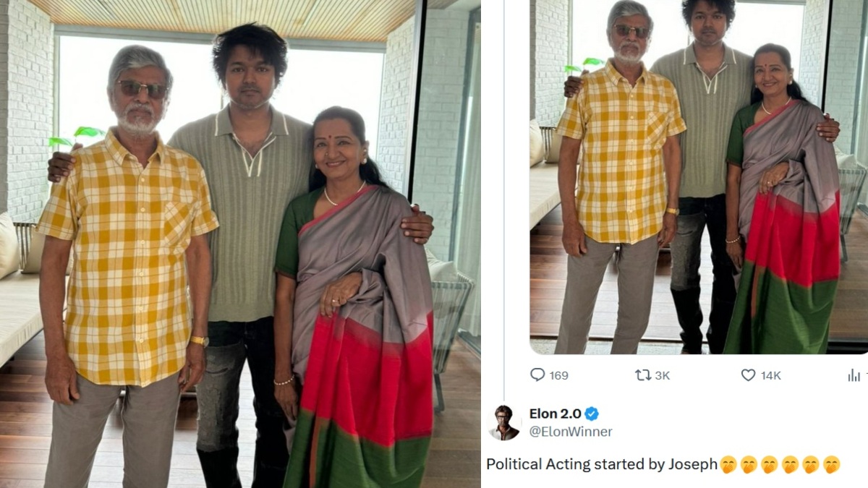
Task: Click the 14K likes count
Action: [771, 375]
